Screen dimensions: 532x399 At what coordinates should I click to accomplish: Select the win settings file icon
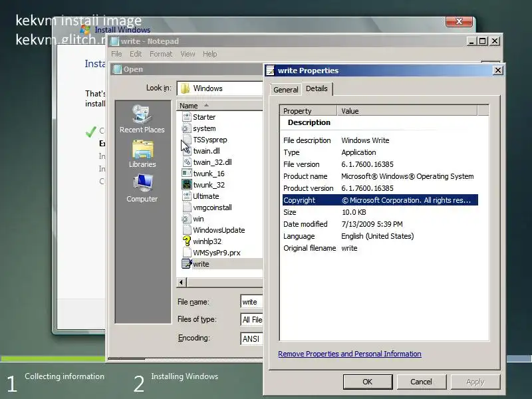coord(187,219)
